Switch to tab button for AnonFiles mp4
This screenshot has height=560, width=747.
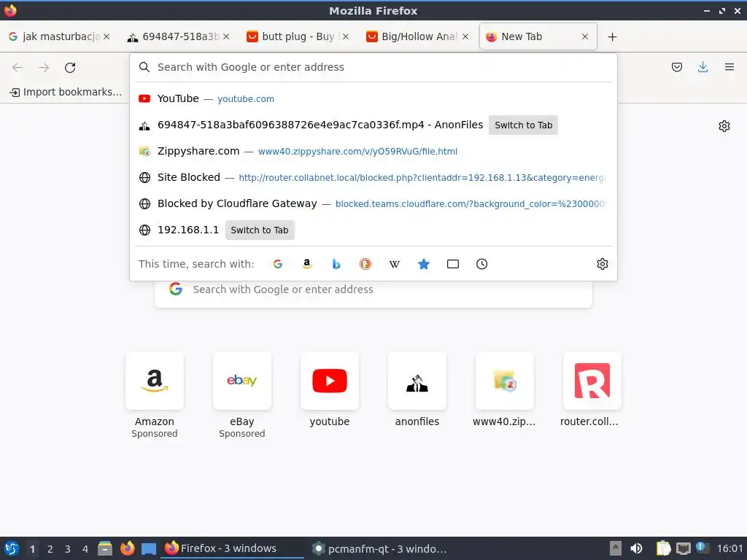click(523, 125)
